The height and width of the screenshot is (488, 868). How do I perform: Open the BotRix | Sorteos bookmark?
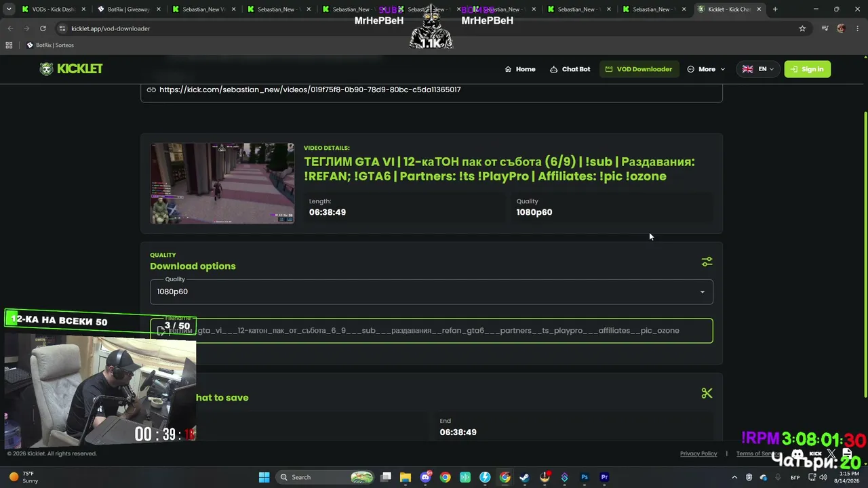click(x=50, y=45)
